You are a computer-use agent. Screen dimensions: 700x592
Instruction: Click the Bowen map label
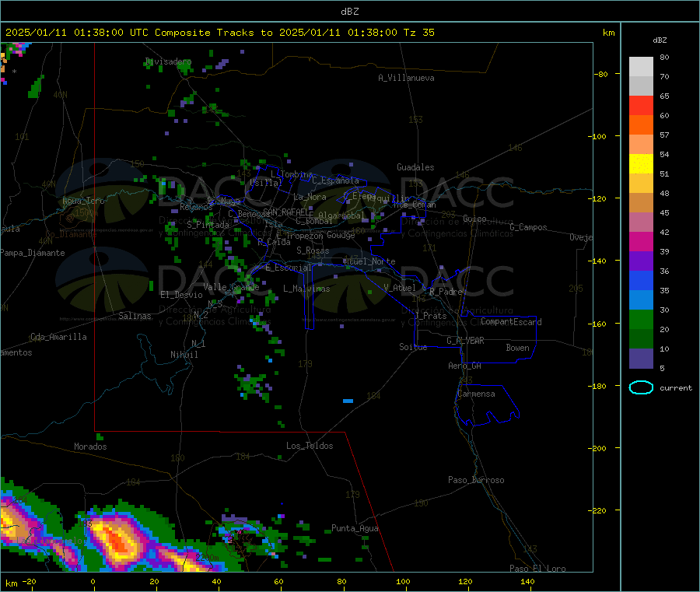pos(517,348)
